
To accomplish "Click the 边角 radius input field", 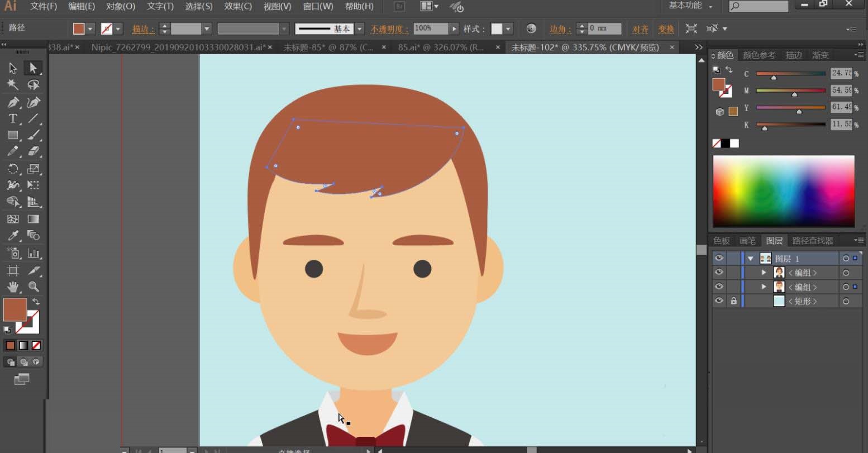I will [604, 28].
